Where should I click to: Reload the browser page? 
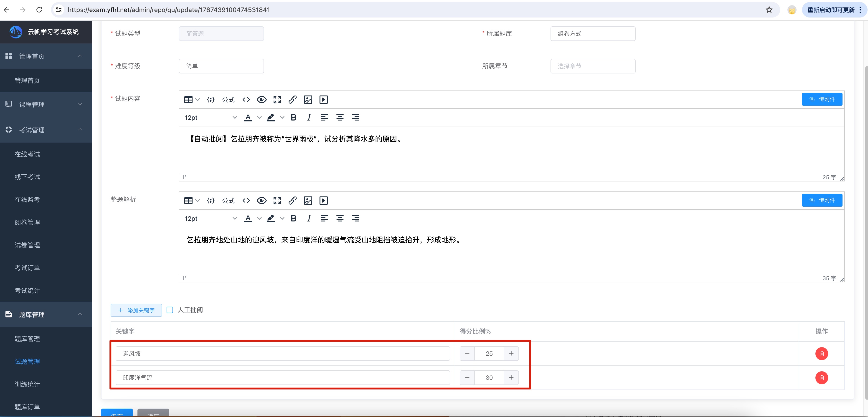(x=39, y=10)
